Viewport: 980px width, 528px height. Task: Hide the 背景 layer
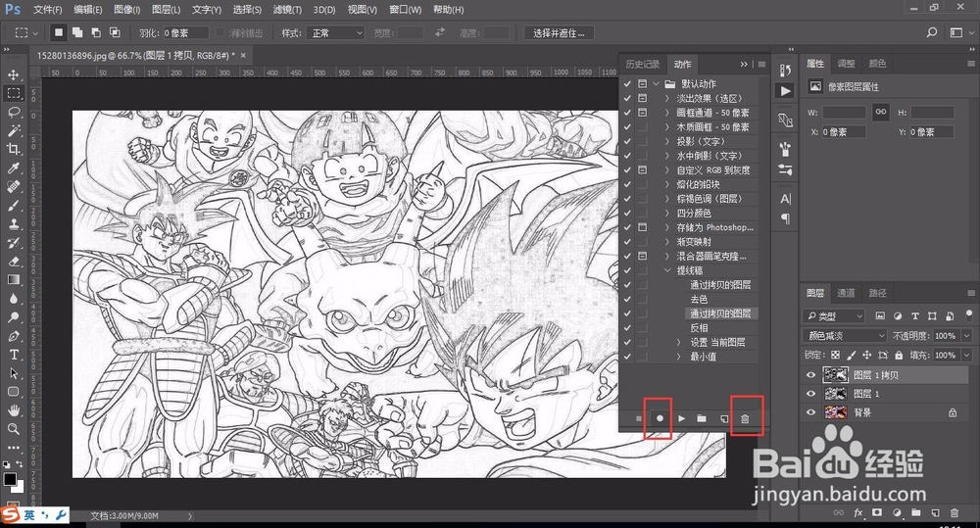pyautogui.click(x=810, y=412)
